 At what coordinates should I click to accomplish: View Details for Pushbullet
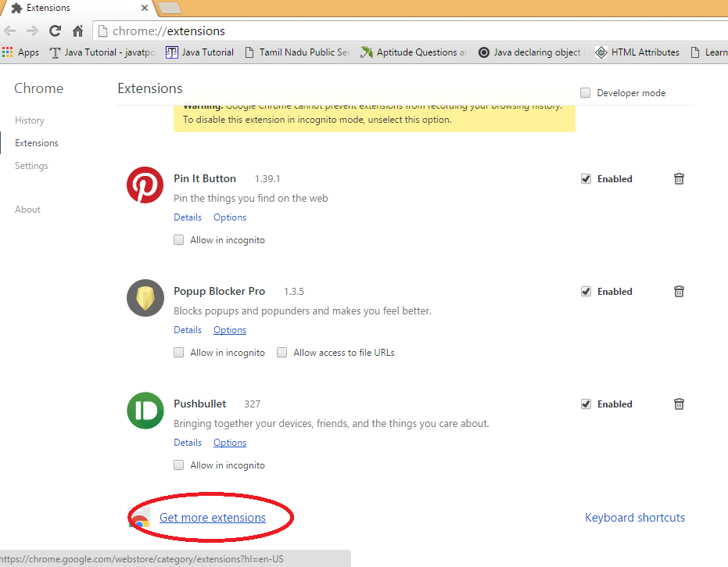pos(188,443)
